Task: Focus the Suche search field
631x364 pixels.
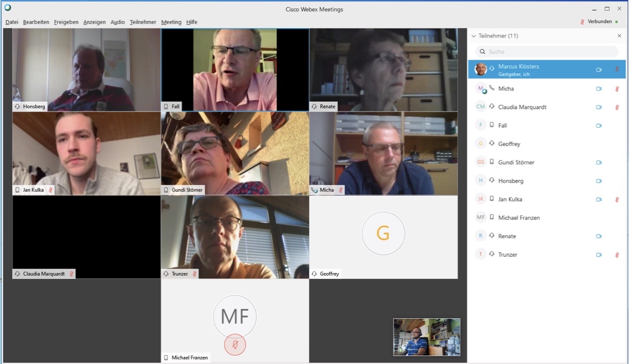Action: point(547,52)
